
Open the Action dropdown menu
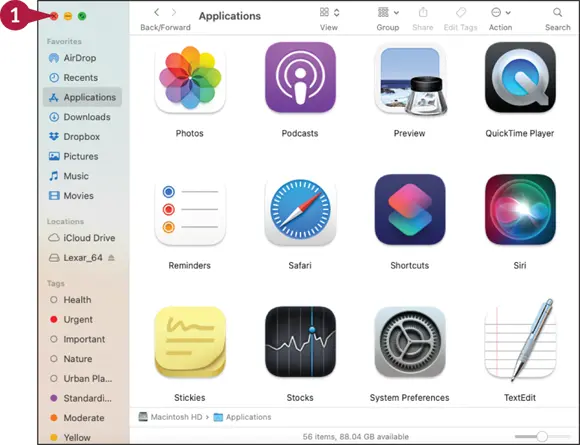(500, 13)
